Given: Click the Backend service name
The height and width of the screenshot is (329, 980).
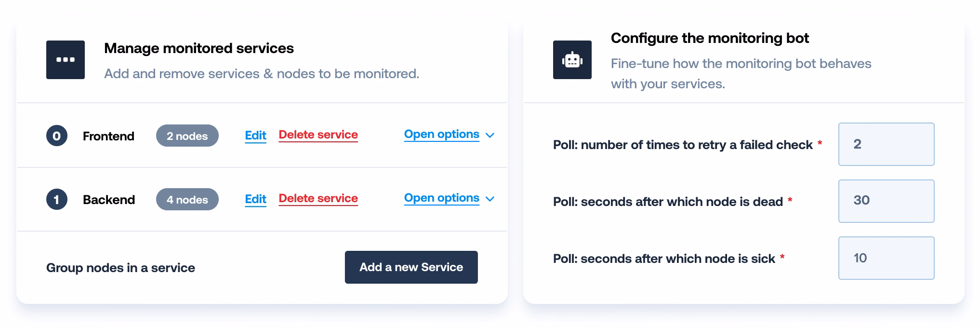Looking at the screenshot, I should [x=109, y=200].
